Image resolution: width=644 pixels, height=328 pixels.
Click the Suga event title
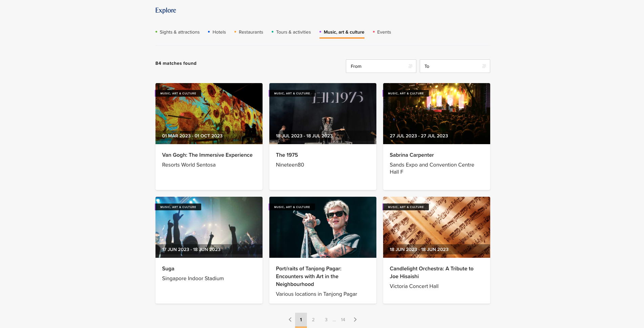coord(168,269)
